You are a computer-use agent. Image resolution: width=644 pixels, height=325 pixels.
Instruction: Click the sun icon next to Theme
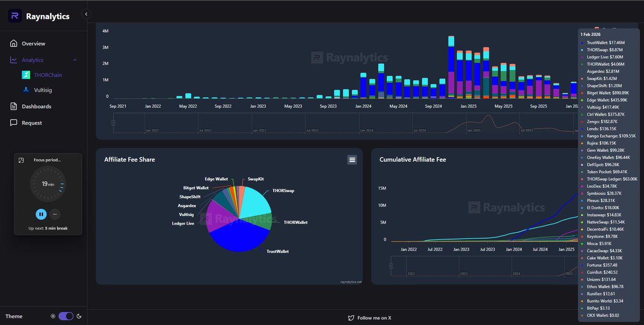(x=53, y=316)
